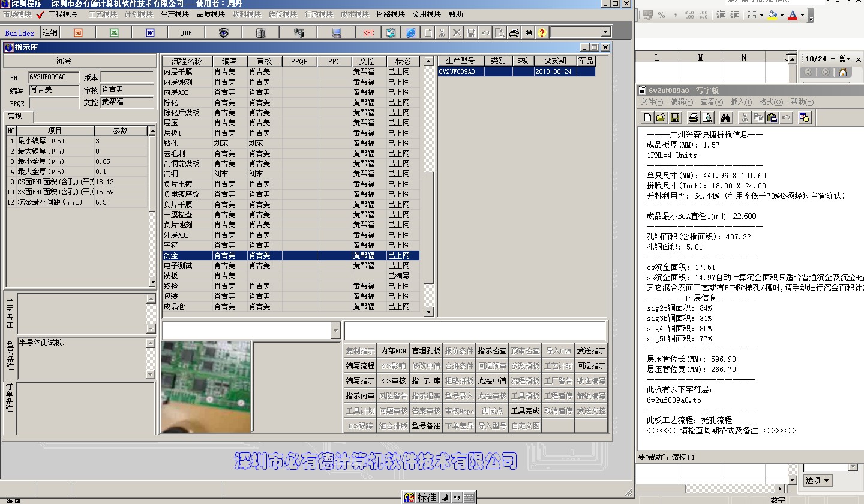Screen dimensions: 864x504
Task: Open Excel font color dropdown arrow
Action: click(803, 16)
